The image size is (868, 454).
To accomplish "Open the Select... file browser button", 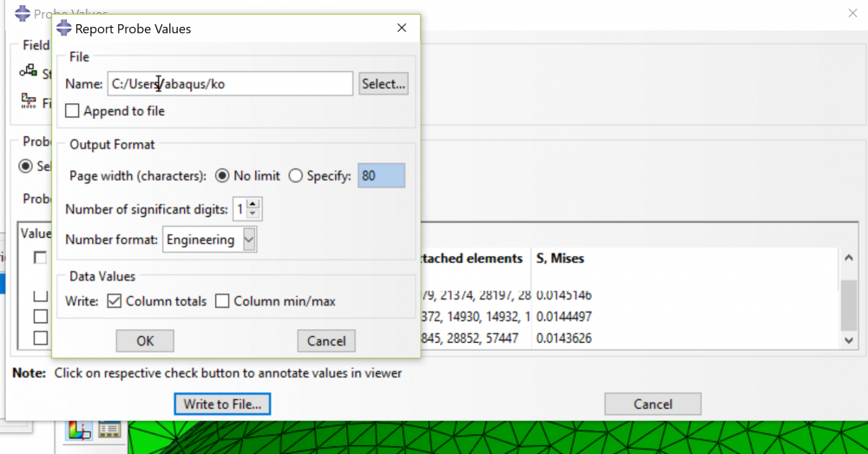I will (383, 83).
